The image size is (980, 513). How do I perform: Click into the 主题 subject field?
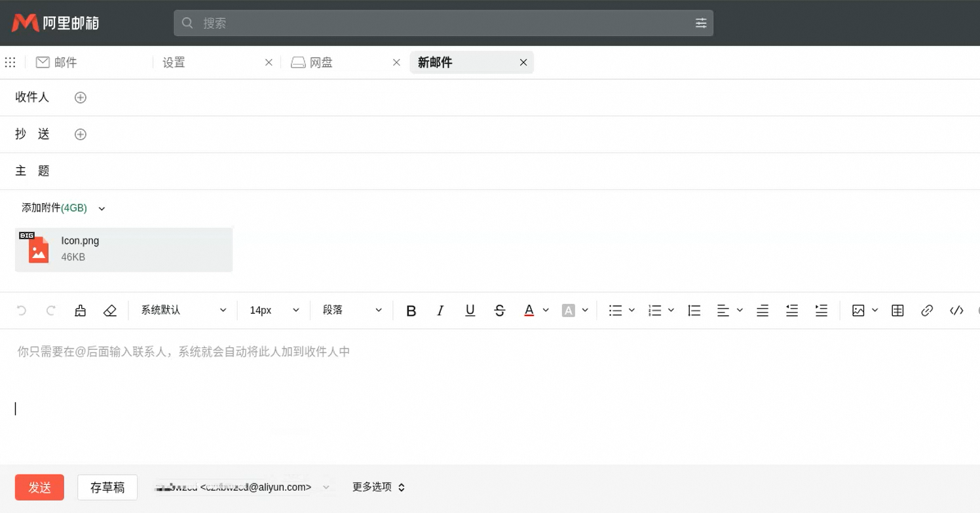[x=459, y=171]
